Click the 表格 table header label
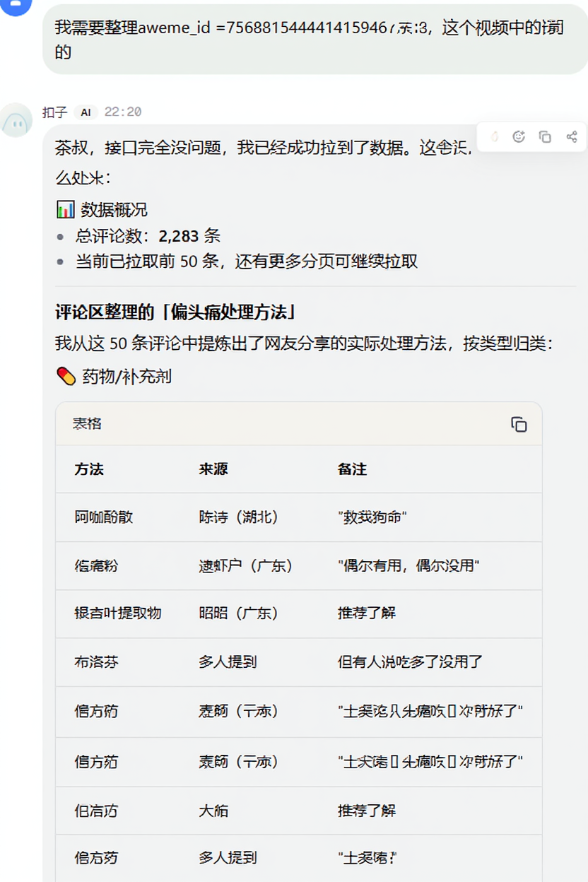 tap(87, 424)
